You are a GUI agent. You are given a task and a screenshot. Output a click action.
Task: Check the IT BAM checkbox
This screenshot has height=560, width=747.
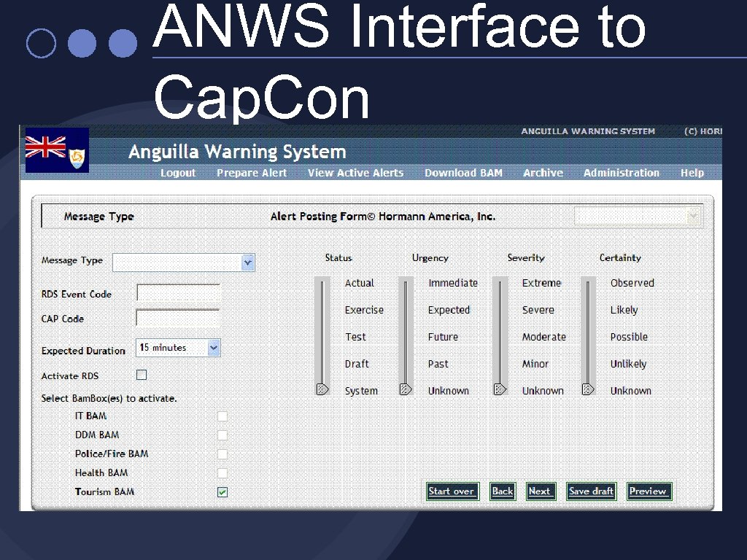click(222, 416)
